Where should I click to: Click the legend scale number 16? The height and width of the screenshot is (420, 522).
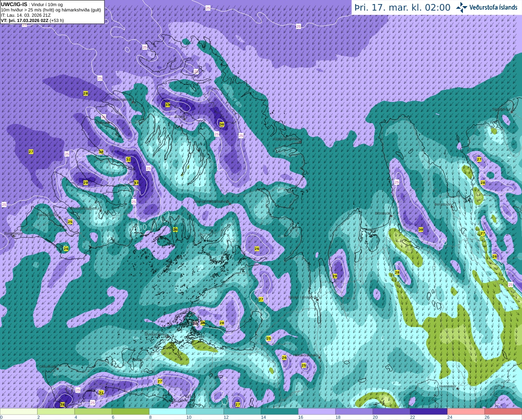(x=301, y=417)
